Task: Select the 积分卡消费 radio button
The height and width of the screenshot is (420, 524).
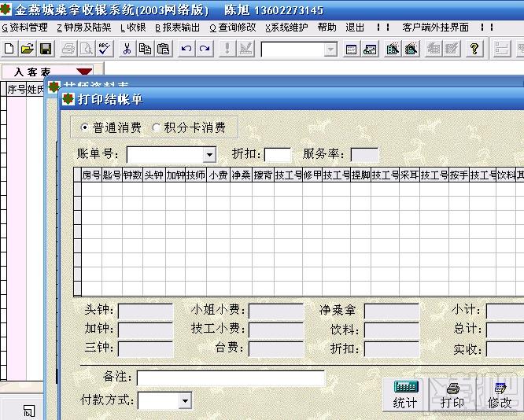Action: 156,127
